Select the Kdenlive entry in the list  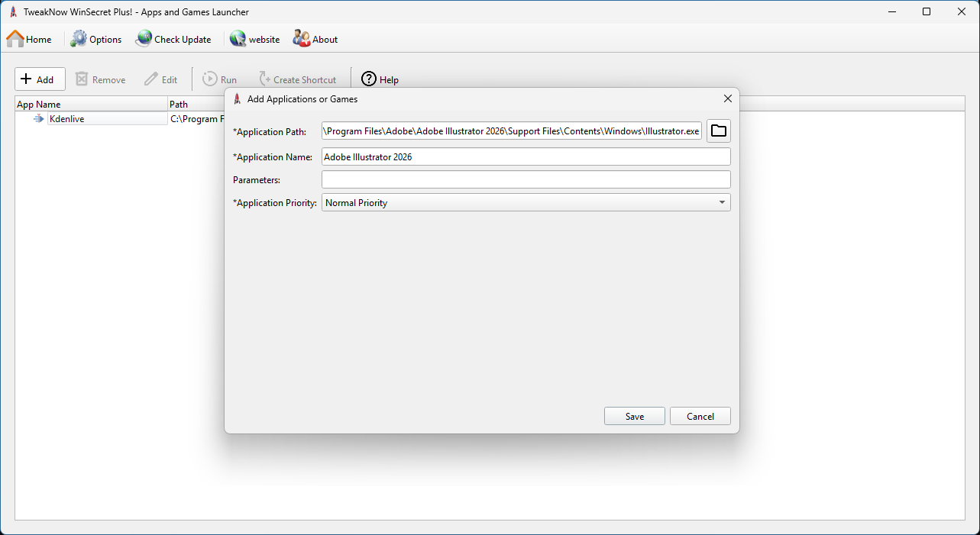(x=67, y=119)
